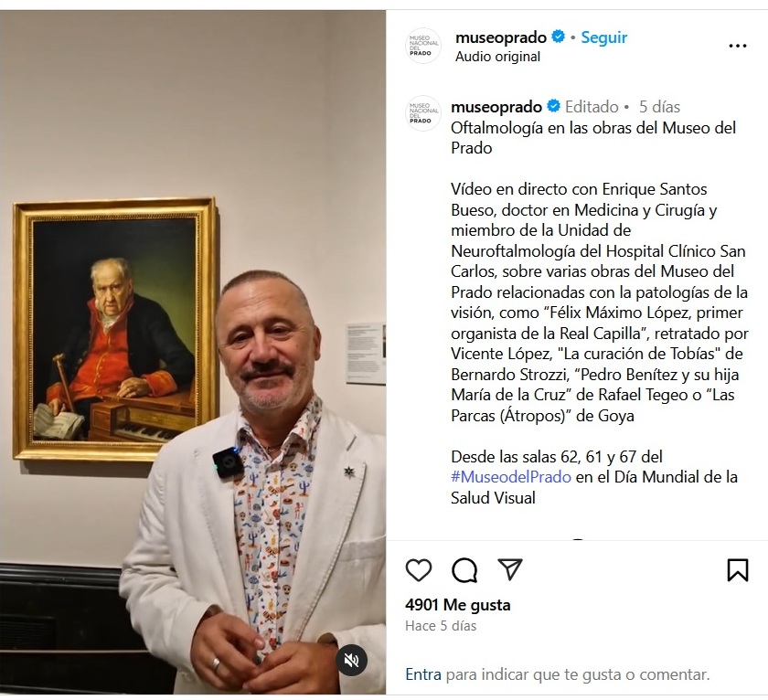Click the video of the man in the white jacket
The image size is (768, 700).
[193, 352]
